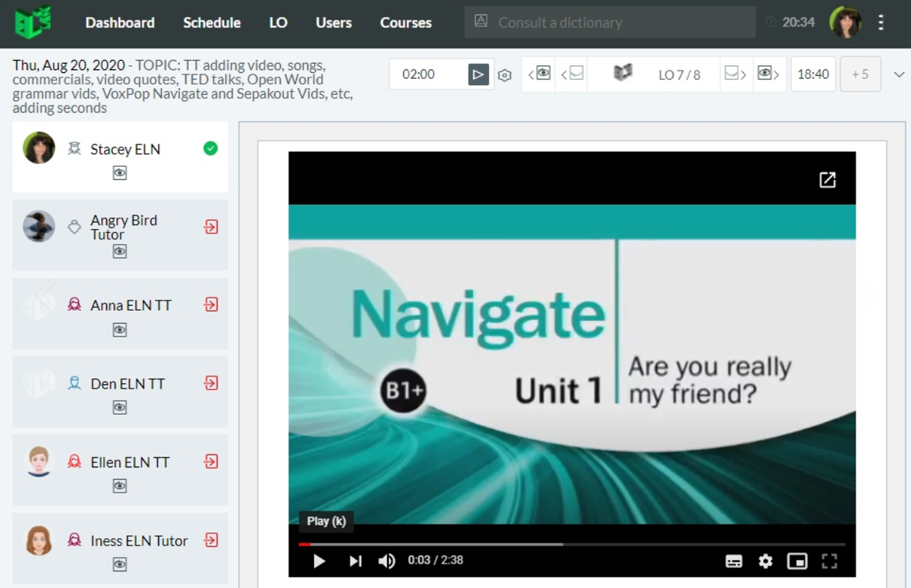Open the three-dot options menu
Viewport: 911px width, 588px height.
[881, 23]
